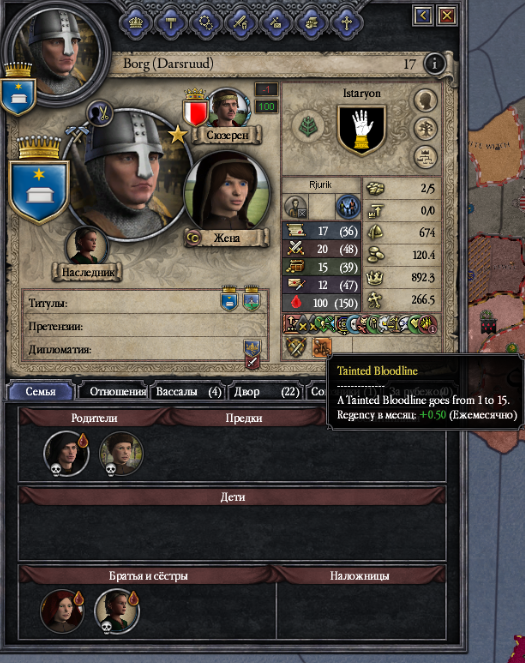Click the plot scissors icon above portrait
Image resolution: width=525 pixels, height=663 pixels.
click(x=100, y=113)
